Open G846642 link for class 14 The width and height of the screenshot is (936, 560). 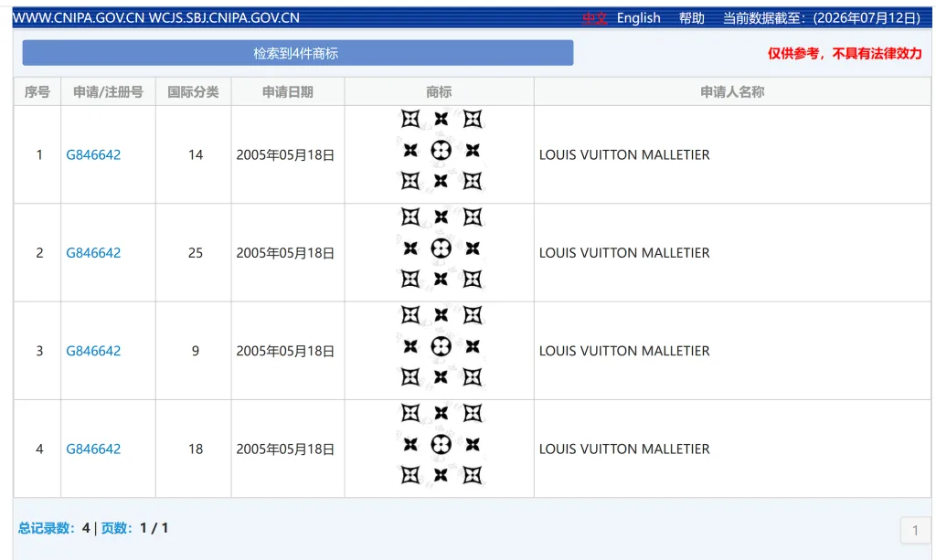(x=93, y=155)
